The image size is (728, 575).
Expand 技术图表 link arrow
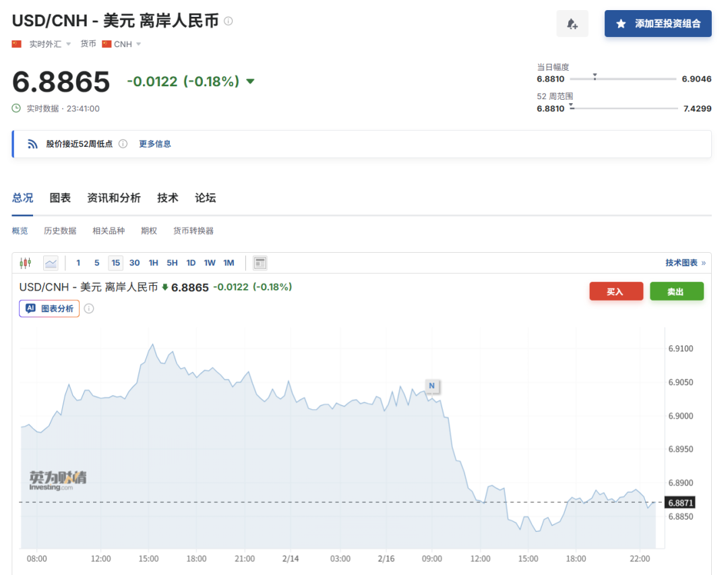pos(703,263)
